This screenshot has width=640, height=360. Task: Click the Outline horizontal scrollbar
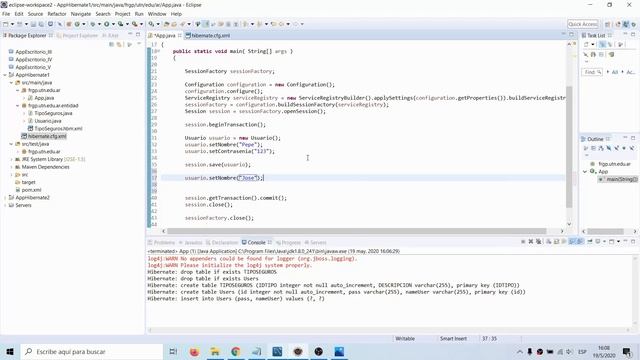606,231
